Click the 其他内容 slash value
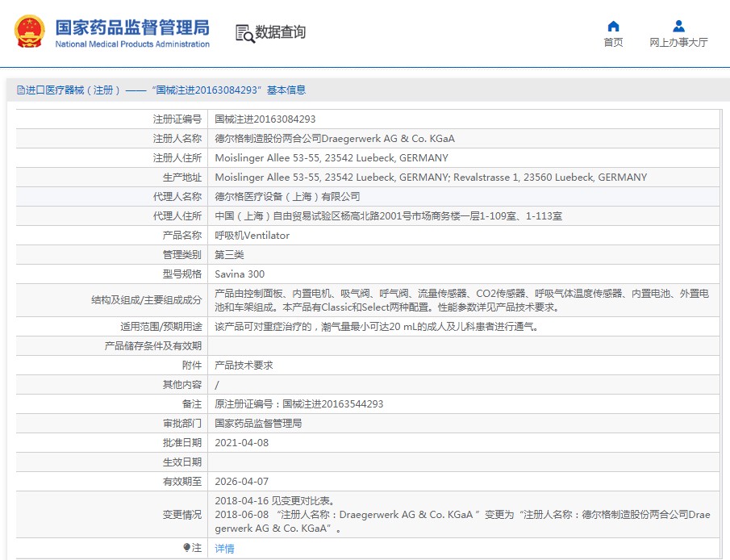This screenshot has height=560, width=730. point(217,385)
